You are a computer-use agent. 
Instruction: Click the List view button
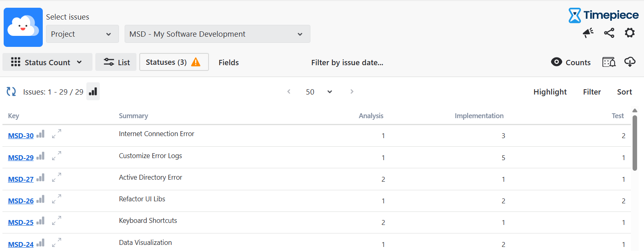tap(116, 62)
